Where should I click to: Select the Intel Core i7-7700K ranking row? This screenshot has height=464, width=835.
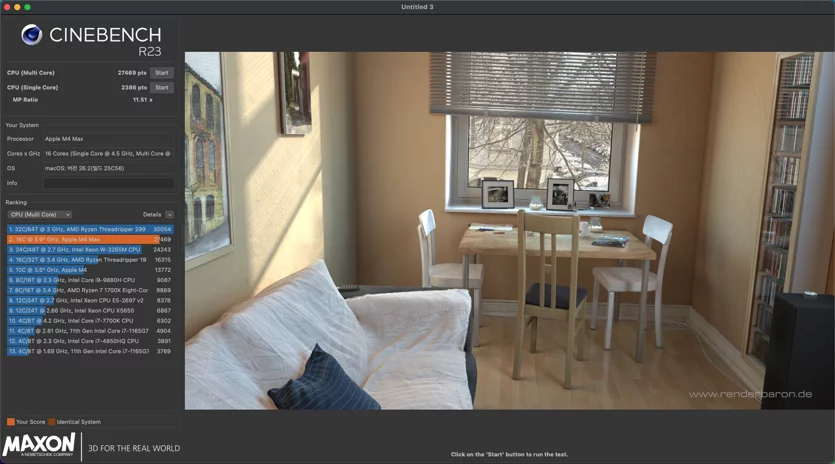pyautogui.click(x=90, y=321)
